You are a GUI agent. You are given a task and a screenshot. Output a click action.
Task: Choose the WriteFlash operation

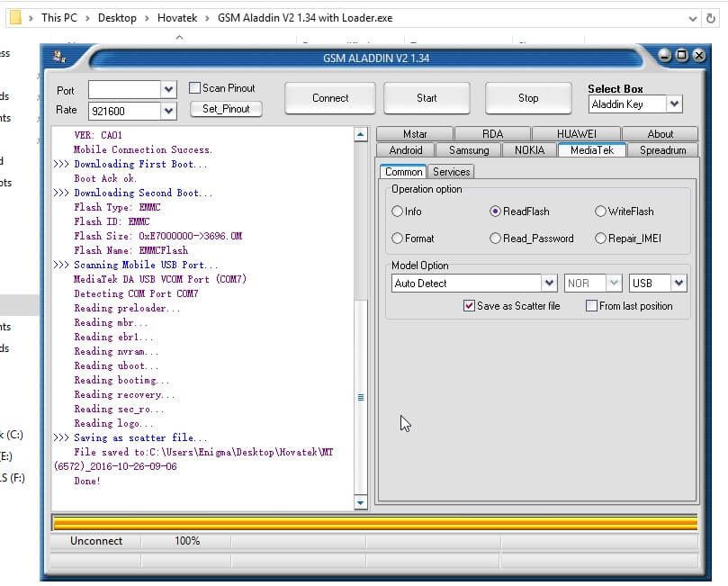coord(600,212)
